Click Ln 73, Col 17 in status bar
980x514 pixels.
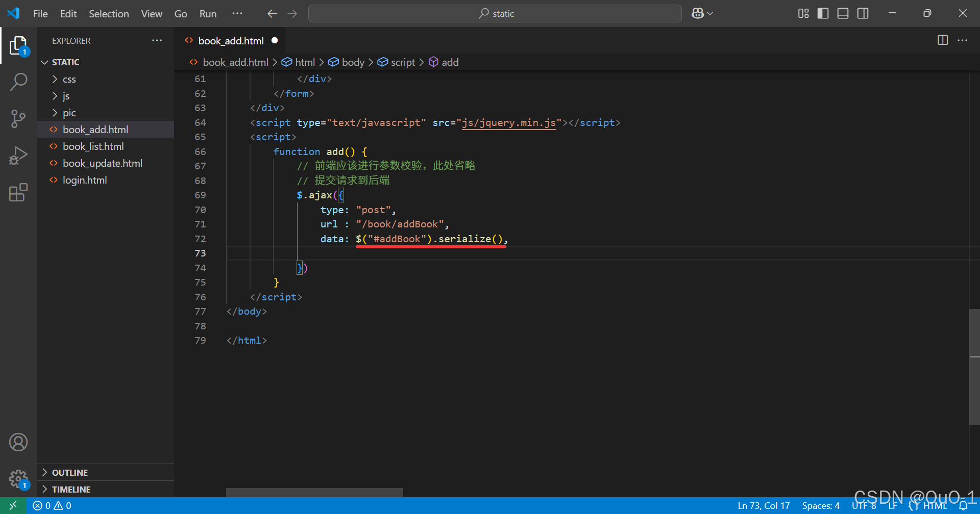(x=764, y=505)
